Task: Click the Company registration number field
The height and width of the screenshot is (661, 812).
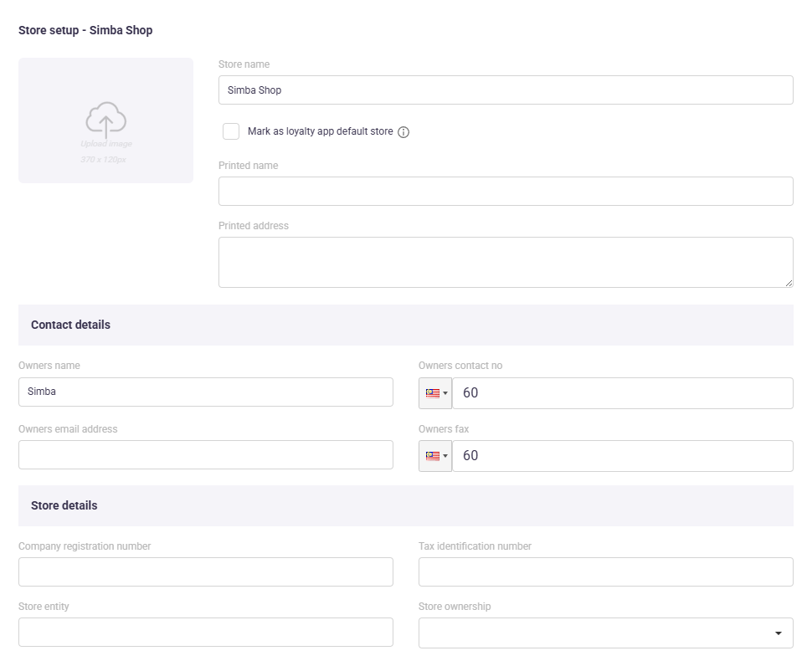Action: [205, 571]
